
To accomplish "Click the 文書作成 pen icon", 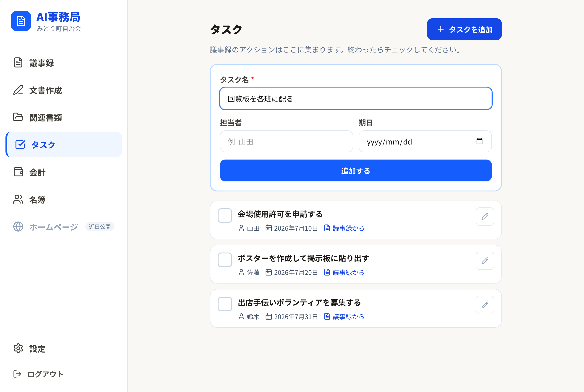I will [18, 90].
